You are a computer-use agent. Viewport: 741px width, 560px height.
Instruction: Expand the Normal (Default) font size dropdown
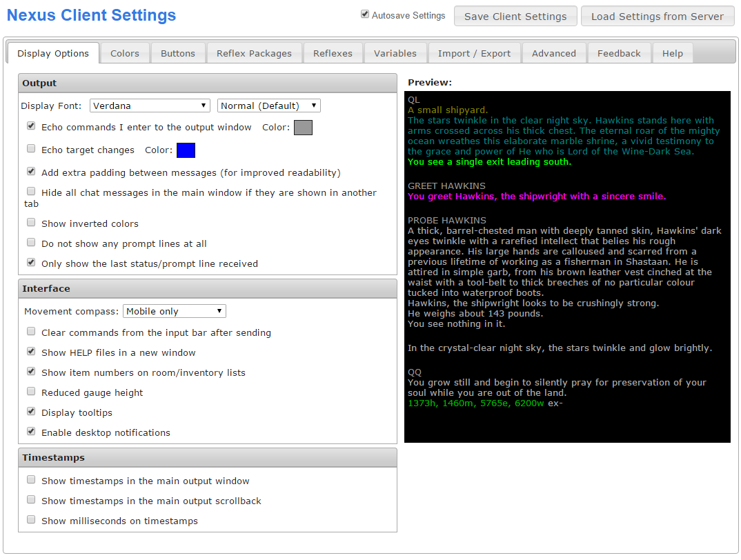[268, 106]
